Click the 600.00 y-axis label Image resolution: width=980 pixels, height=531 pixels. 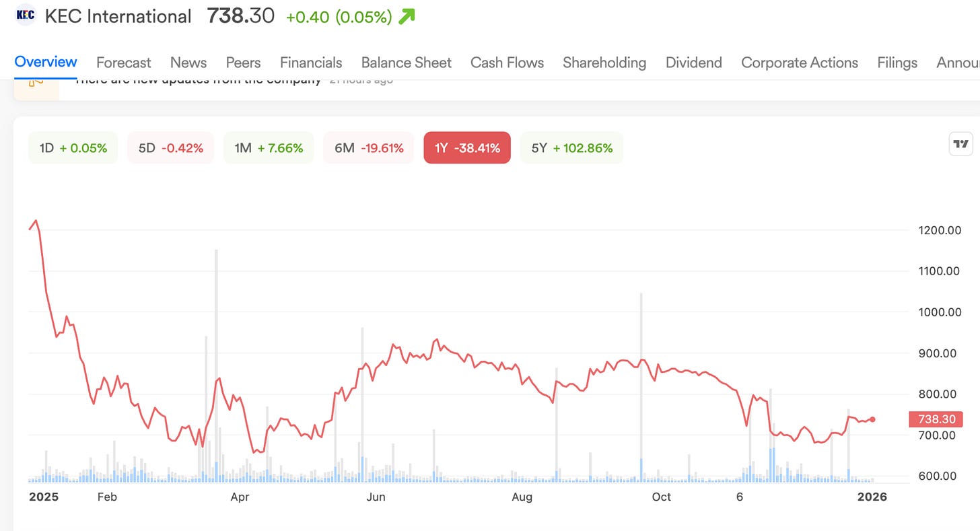coord(938,476)
